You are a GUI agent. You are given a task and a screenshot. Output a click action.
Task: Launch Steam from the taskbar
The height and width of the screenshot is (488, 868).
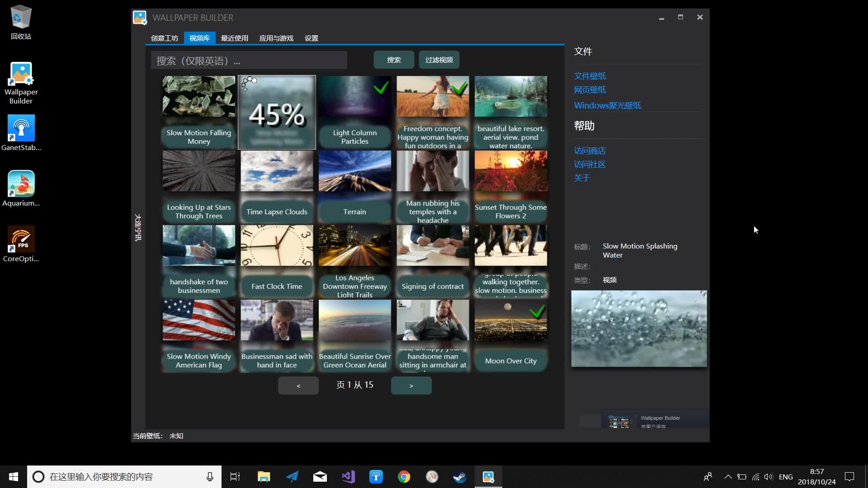(460, 477)
